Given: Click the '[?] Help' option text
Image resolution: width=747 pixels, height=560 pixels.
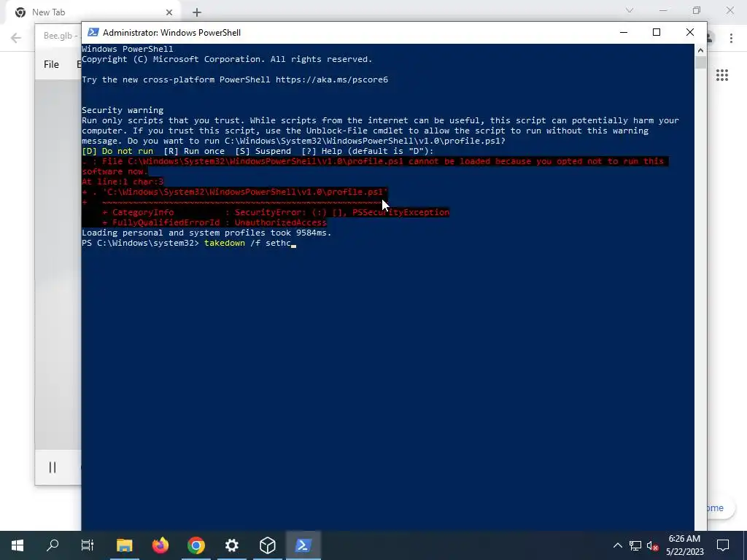Looking at the screenshot, I should pos(322,152).
